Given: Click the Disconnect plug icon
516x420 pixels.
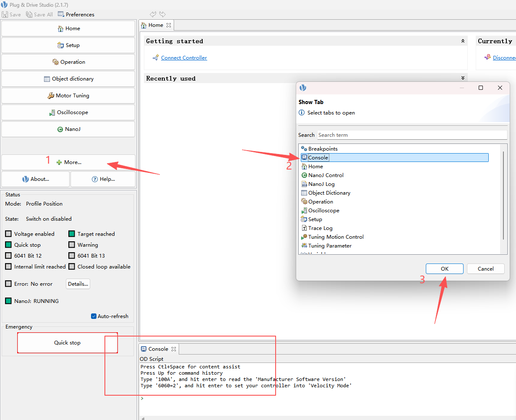Looking at the screenshot, I should 487,57.
